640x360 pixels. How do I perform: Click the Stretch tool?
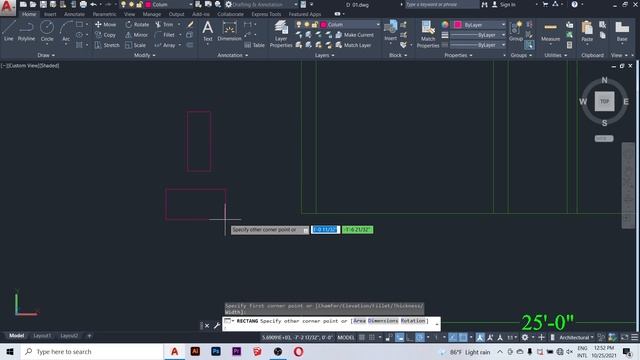pos(107,45)
